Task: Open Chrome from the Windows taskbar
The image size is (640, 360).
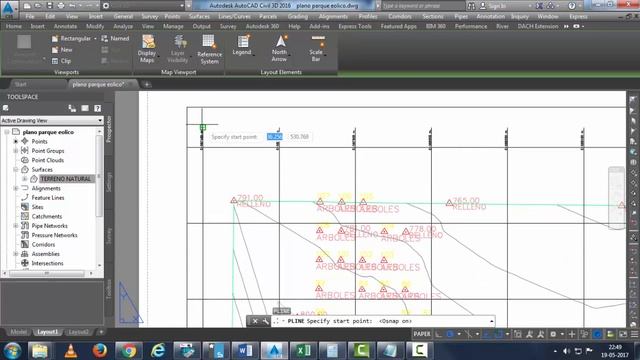Action: tap(129, 351)
